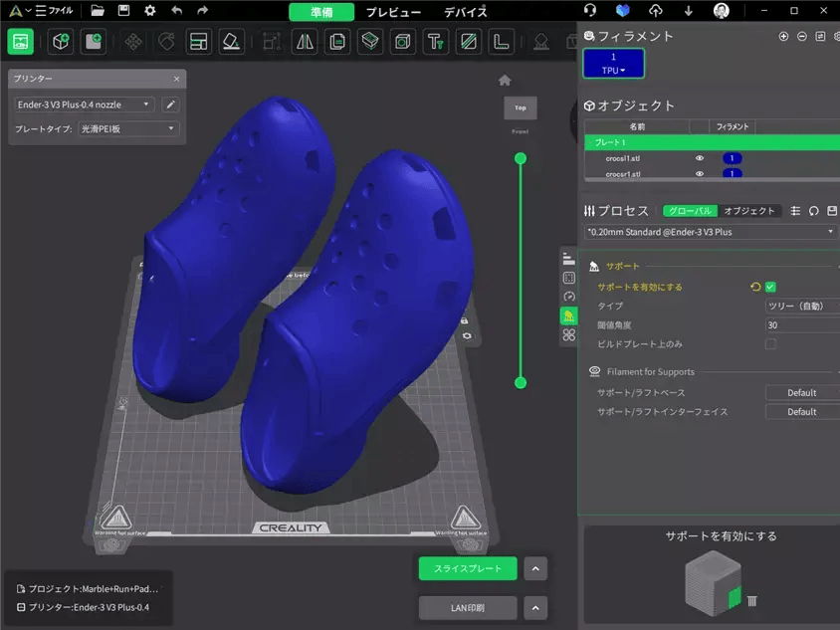Select the Lay-on-face tool
840x630 pixels.
232,41
